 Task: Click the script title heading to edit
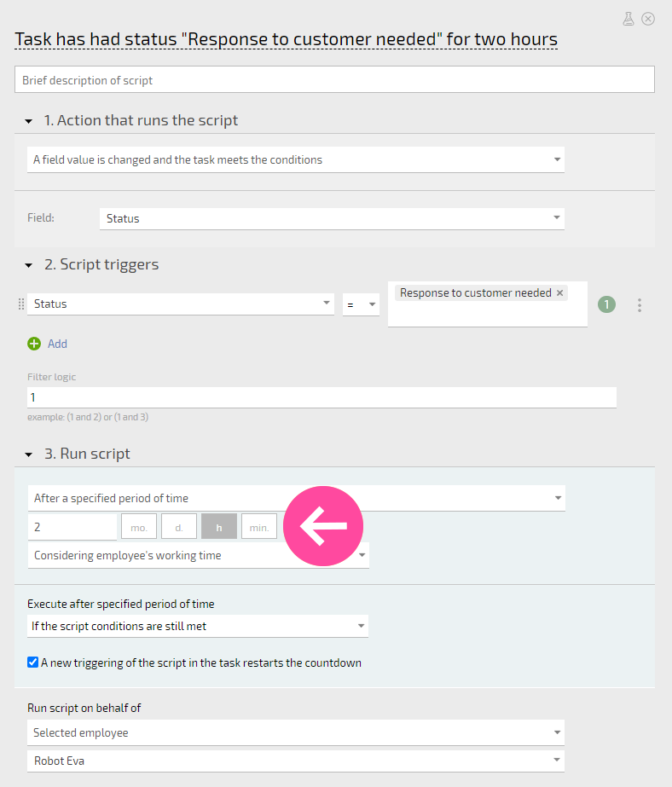point(286,39)
